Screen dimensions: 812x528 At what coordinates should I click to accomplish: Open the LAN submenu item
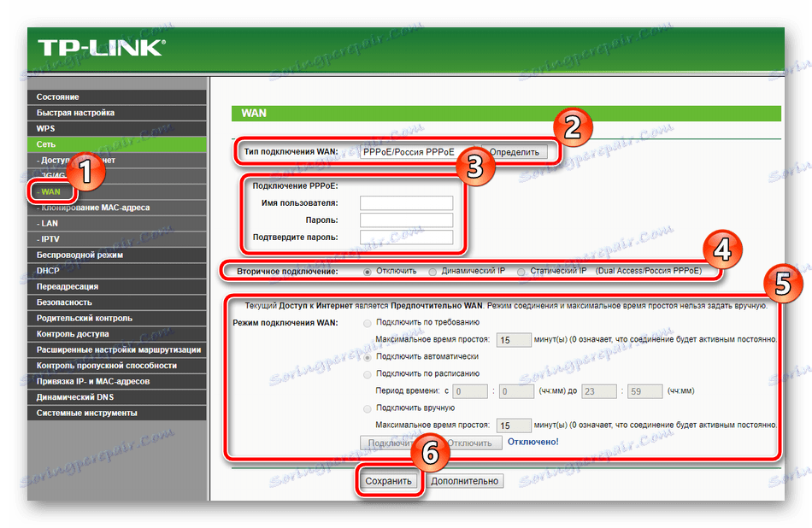(116, 223)
